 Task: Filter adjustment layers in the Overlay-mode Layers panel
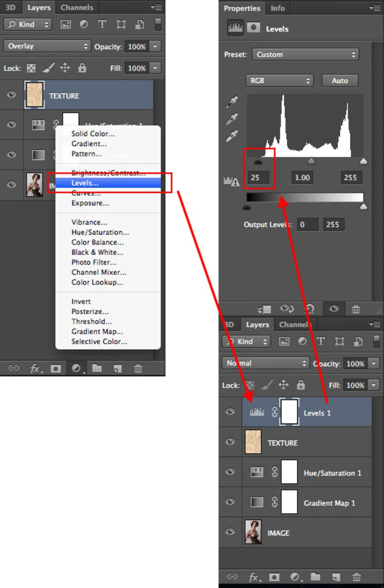click(84, 24)
